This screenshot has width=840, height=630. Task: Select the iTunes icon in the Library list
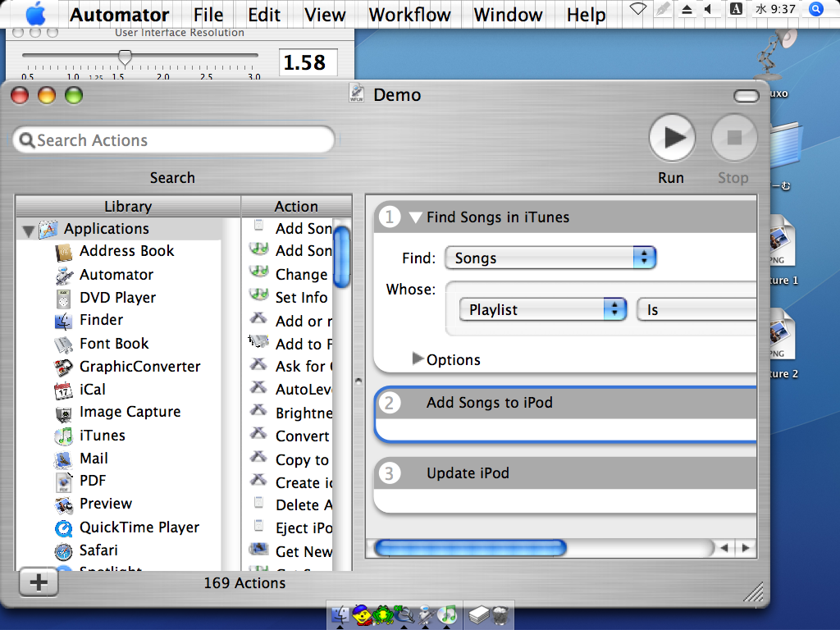[64, 436]
